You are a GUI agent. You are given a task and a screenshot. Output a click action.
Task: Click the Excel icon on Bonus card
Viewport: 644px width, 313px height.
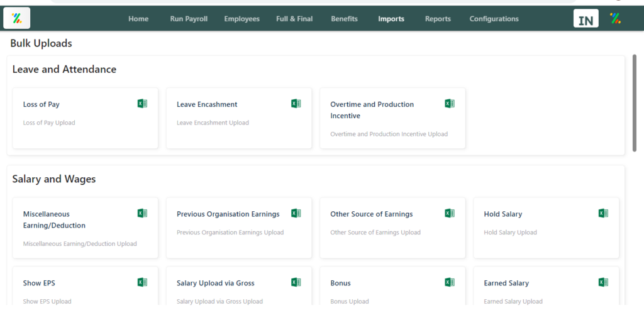[x=449, y=282]
